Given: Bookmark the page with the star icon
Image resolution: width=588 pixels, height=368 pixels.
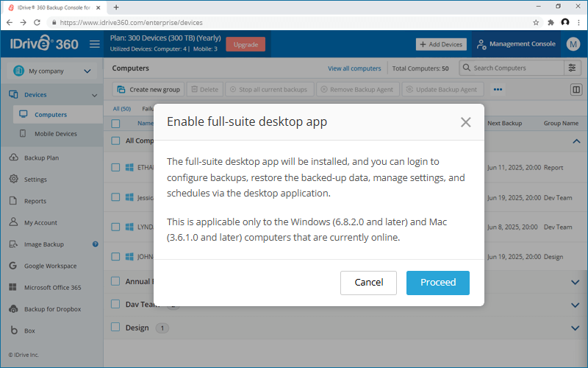Looking at the screenshot, I should coord(536,23).
